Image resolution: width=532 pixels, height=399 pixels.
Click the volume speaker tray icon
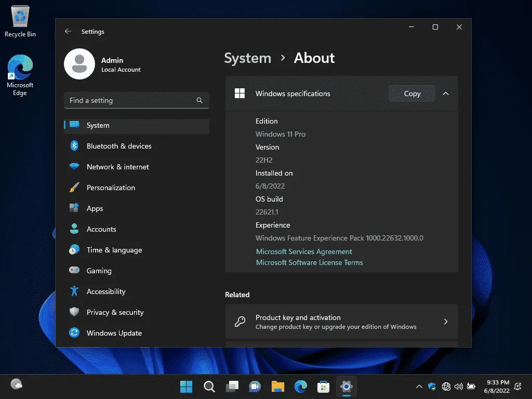[458, 387]
